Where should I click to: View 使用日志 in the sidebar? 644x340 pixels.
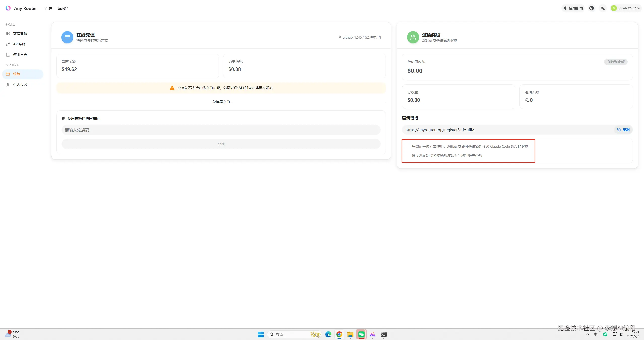[x=20, y=55]
